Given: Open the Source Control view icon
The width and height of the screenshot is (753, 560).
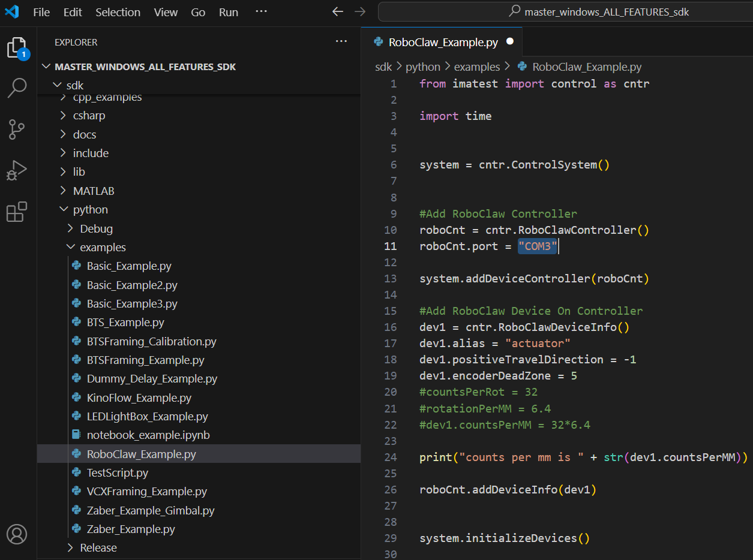Looking at the screenshot, I should tap(17, 130).
